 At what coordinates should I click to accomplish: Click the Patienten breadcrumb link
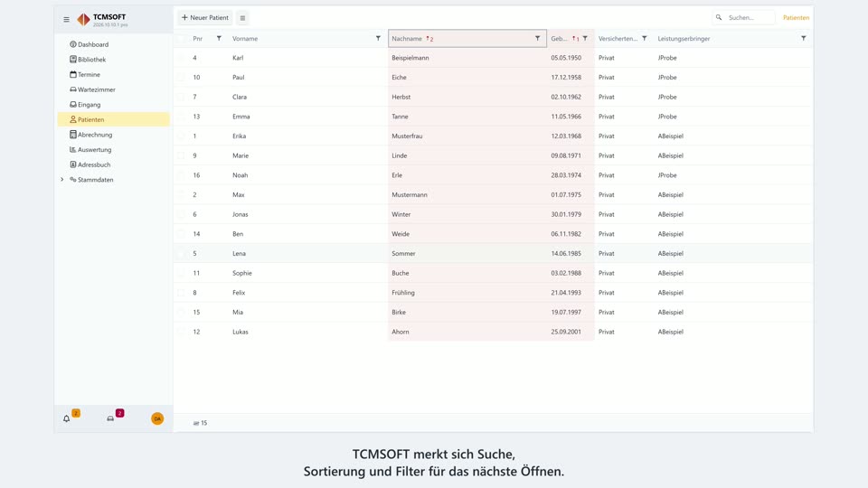796,18
